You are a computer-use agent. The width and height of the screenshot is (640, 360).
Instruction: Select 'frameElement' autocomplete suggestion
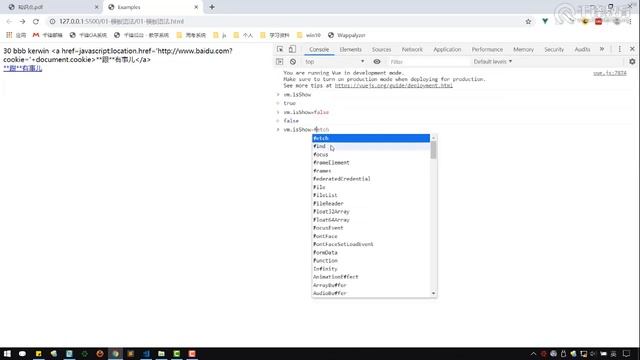(371, 162)
